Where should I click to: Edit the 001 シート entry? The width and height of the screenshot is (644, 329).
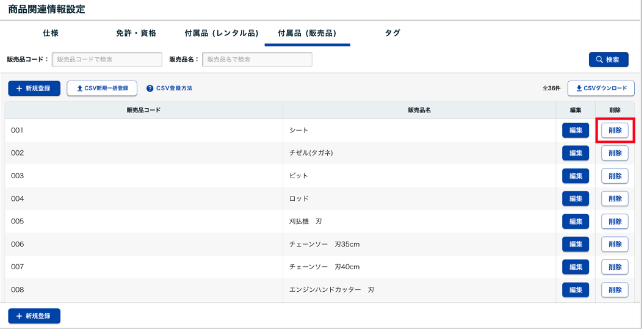click(576, 130)
